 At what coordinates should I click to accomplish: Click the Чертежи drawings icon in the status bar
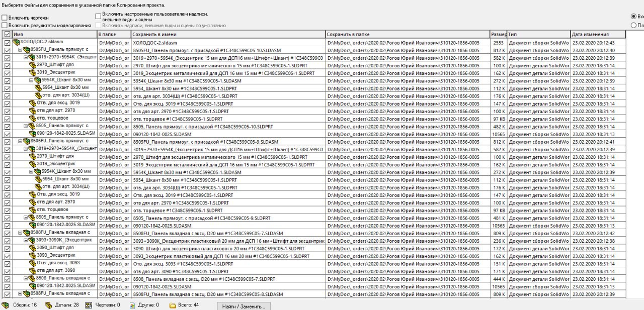[x=89, y=305]
